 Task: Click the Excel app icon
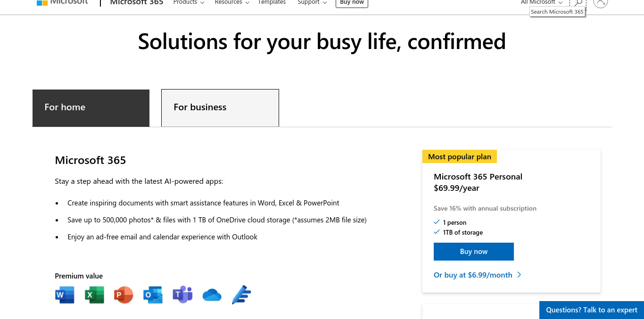click(x=94, y=295)
